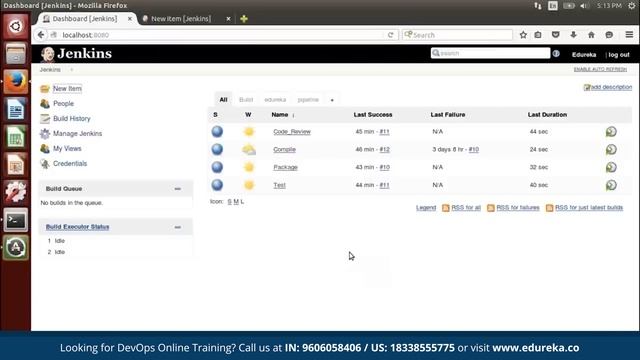Open the Build History link
This screenshot has width=640, height=360.
coord(72,119)
